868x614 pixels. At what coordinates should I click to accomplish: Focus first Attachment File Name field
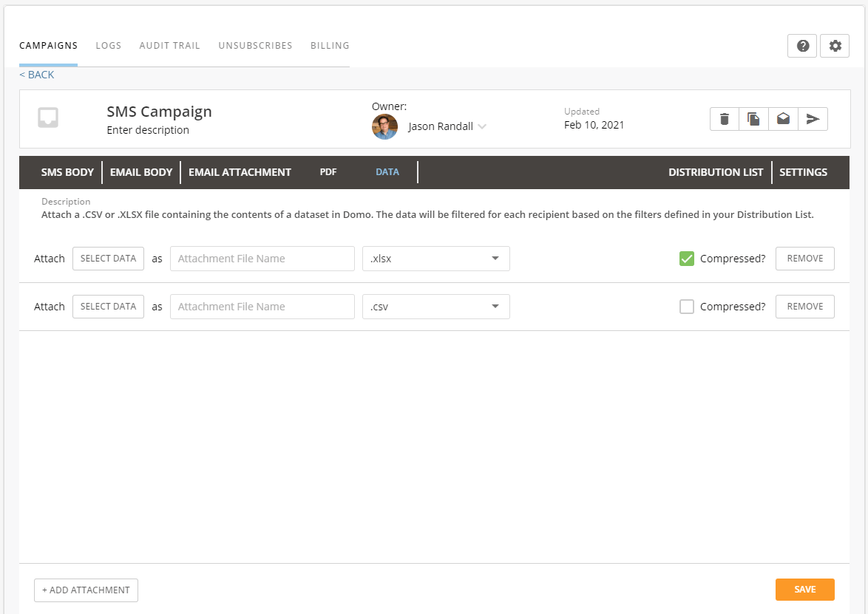tap(262, 259)
